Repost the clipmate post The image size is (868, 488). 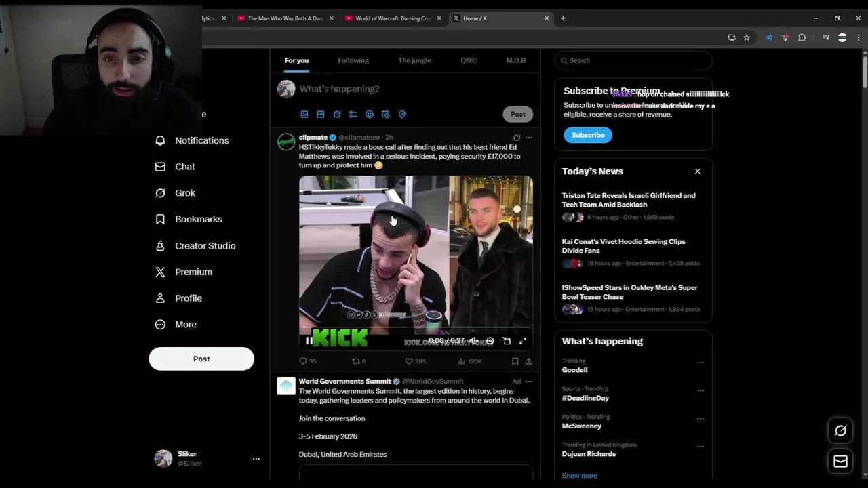coord(359,361)
